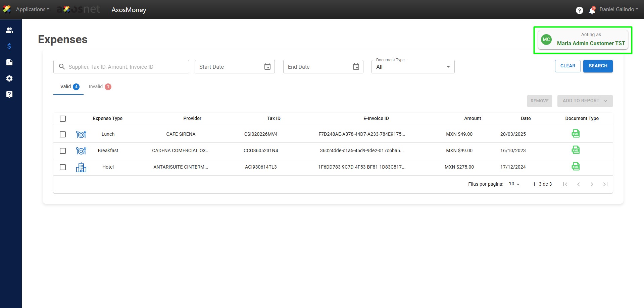Click the dollar sign expenses sidebar icon

coord(9,46)
